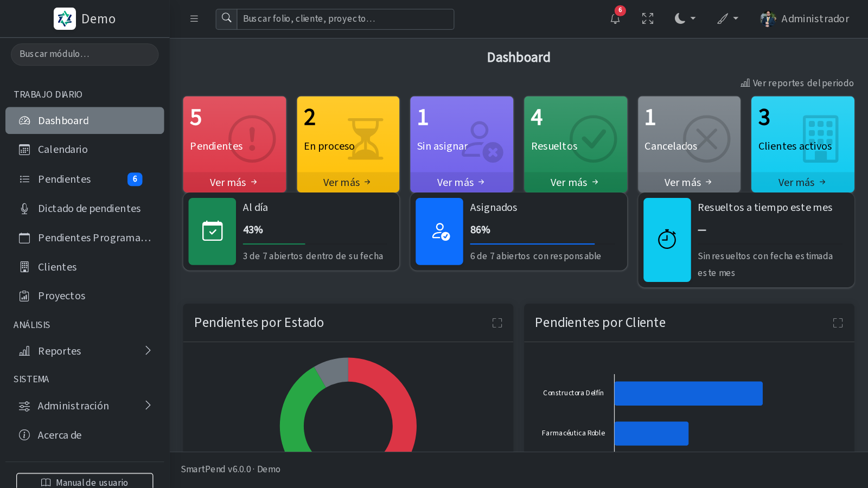Screen dimensions: 868x488
Task: Click Ver más on Cancelados card
Action: tap(689, 182)
